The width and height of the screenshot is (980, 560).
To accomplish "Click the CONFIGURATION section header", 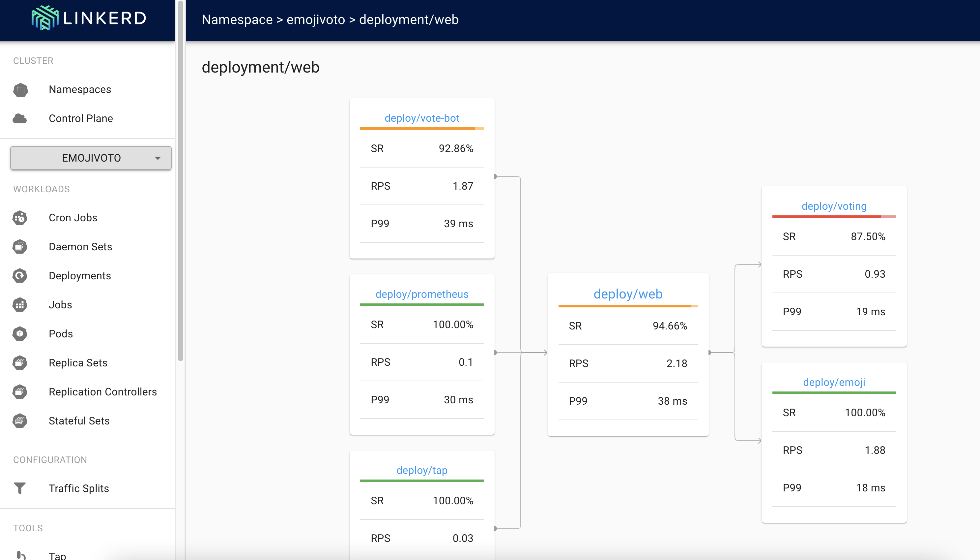I will coord(50,460).
